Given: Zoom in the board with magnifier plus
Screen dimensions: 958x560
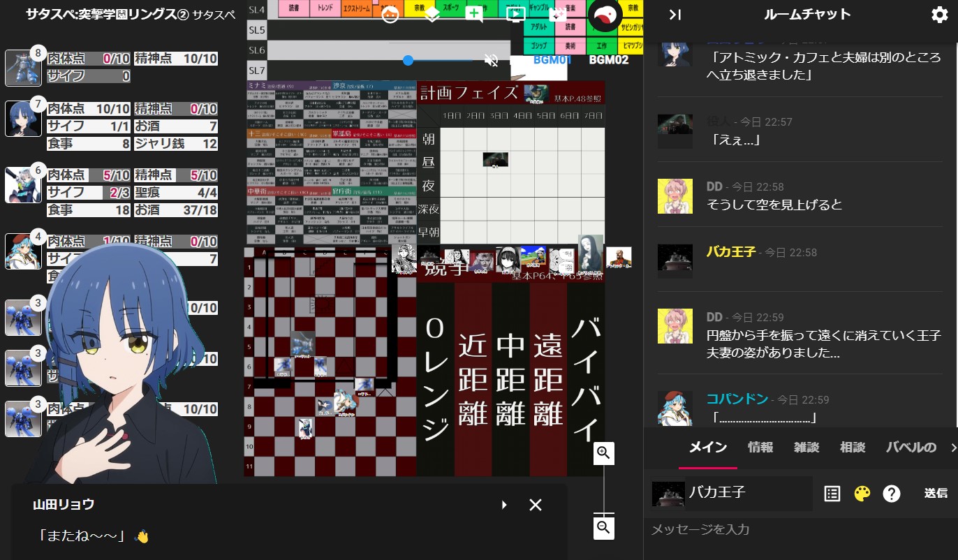Looking at the screenshot, I should [x=604, y=453].
